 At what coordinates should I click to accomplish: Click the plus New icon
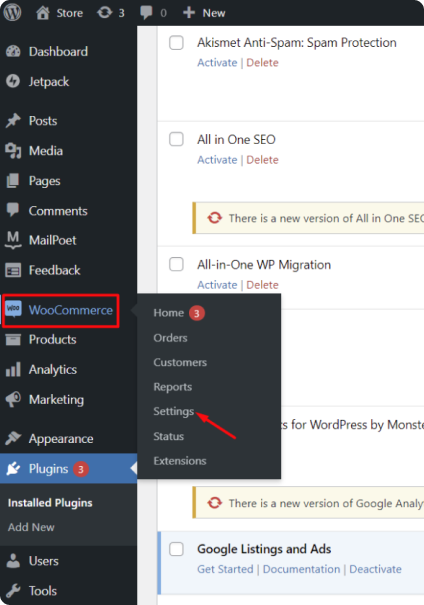point(189,13)
